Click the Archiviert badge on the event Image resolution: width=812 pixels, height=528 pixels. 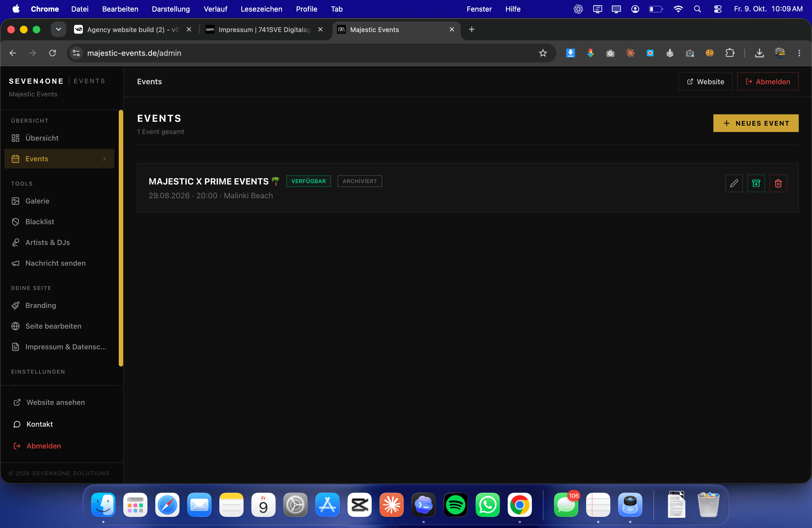(x=360, y=181)
